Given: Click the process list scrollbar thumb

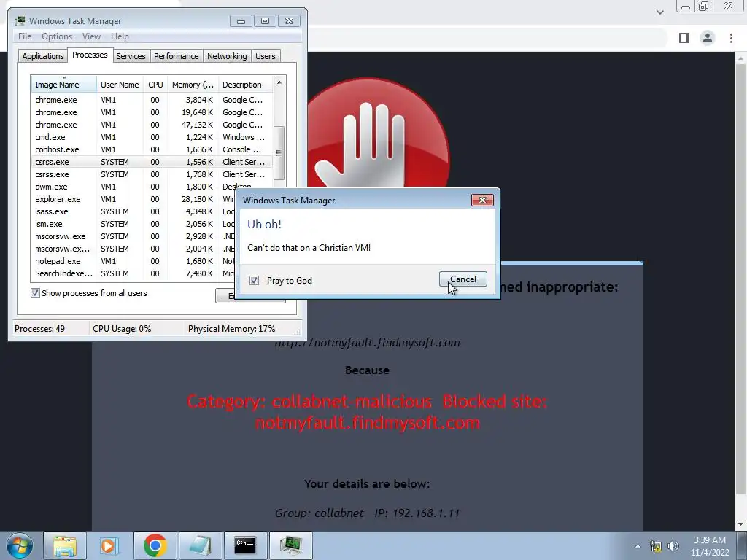Looking at the screenshot, I should pos(279,153).
